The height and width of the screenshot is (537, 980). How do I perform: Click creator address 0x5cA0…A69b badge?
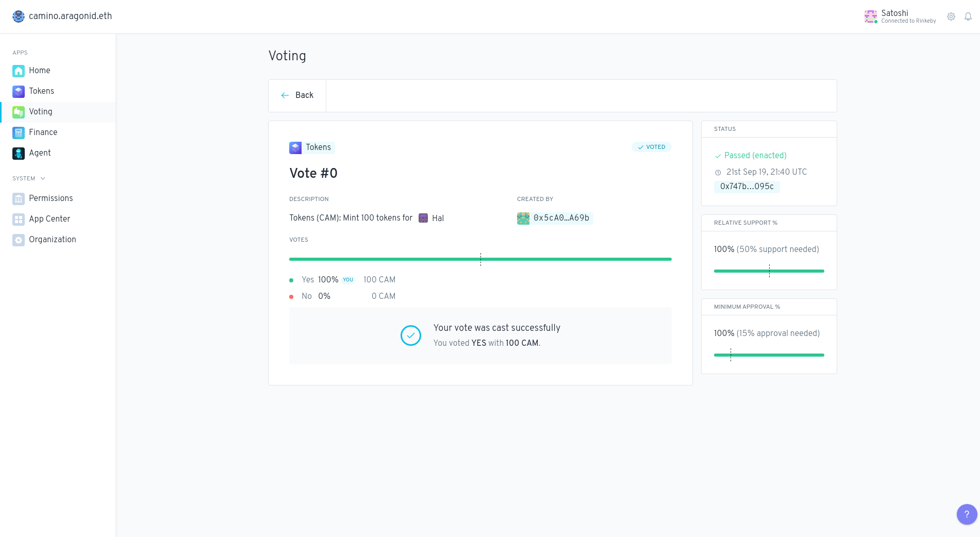[x=555, y=218]
